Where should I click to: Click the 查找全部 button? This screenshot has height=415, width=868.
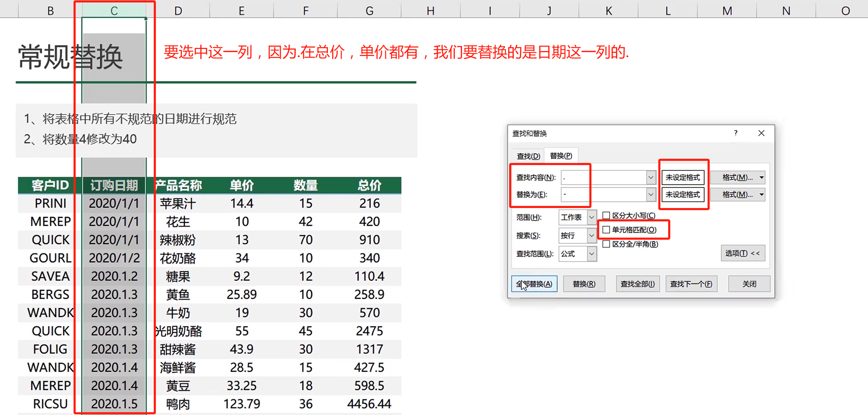[x=637, y=284]
